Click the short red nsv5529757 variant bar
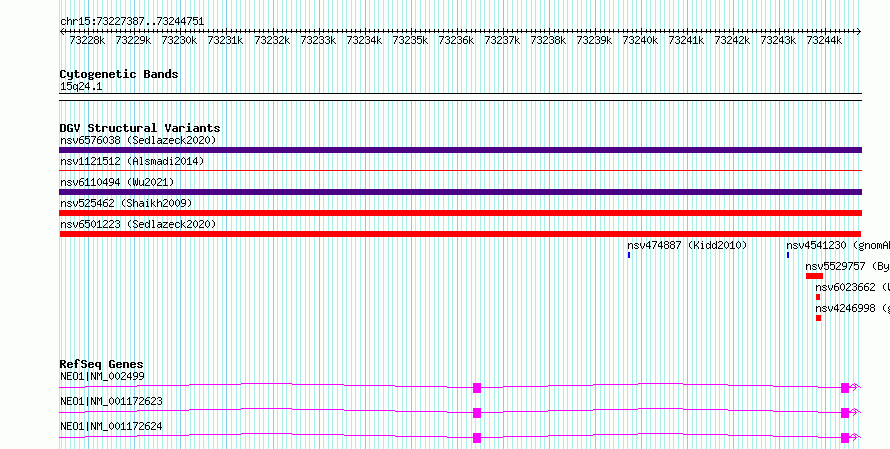The image size is (890, 449). click(814, 276)
